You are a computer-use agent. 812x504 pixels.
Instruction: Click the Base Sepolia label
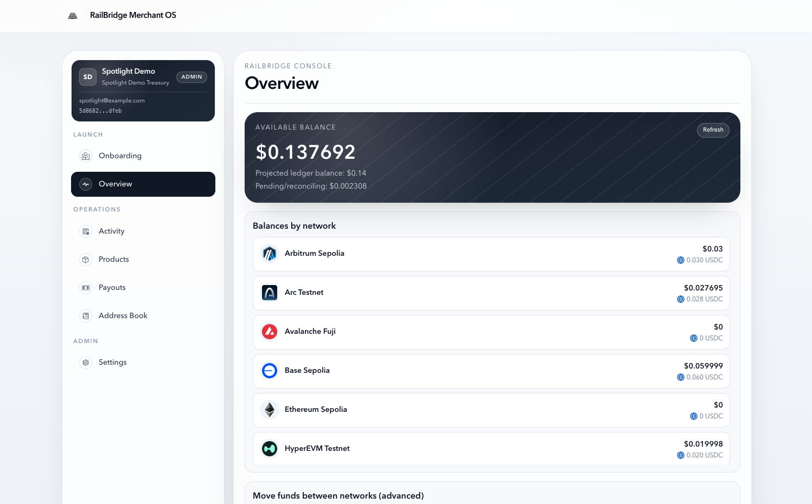[x=307, y=371]
